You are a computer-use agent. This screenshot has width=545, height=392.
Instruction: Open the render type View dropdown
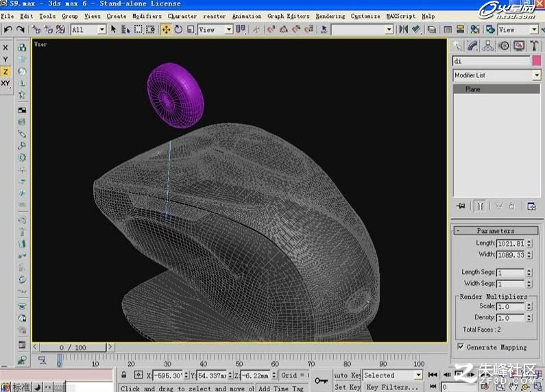coord(534,29)
